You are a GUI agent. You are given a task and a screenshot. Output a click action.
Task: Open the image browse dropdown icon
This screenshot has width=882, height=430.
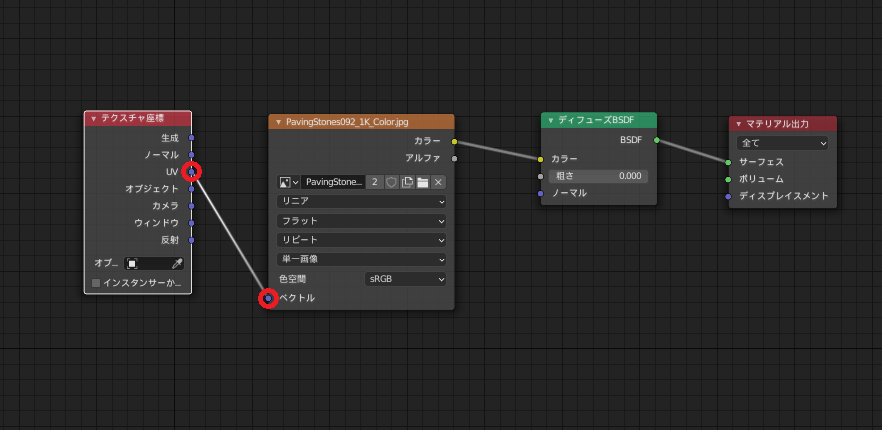(289, 182)
